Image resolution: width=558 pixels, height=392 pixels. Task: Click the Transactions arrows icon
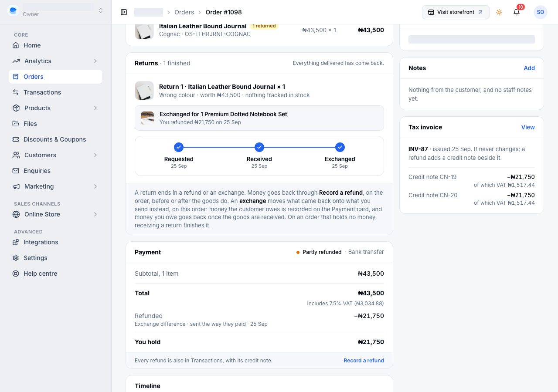(x=16, y=92)
